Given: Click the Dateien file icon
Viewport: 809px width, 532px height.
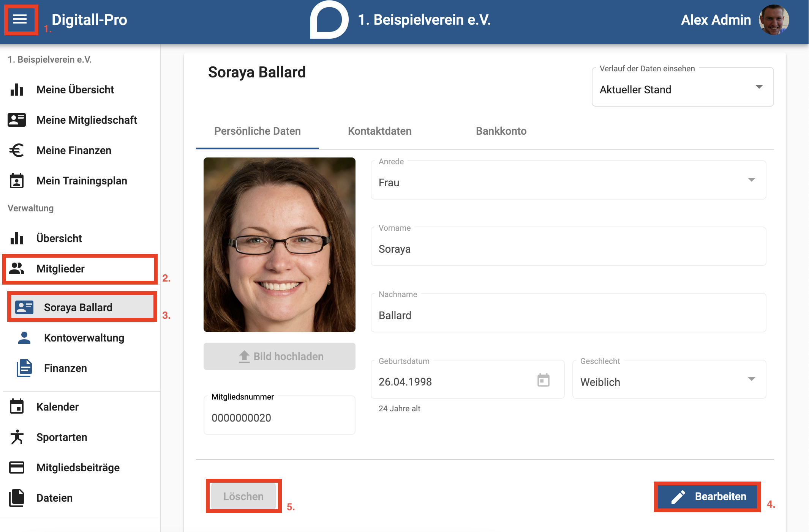Looking at the screenshot, I should (x=17, y=498).
